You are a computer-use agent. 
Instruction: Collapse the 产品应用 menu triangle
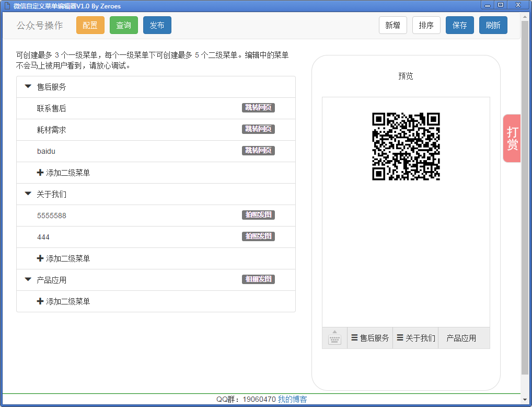[28, 279]
